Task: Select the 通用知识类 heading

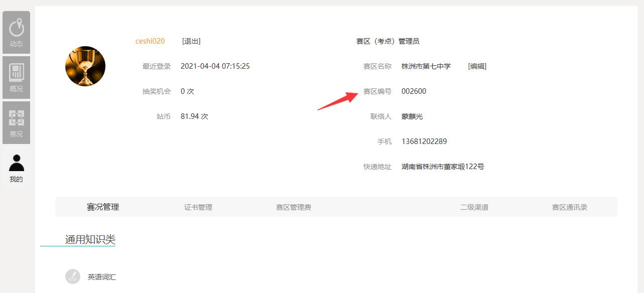Action: tap(90, 240)
